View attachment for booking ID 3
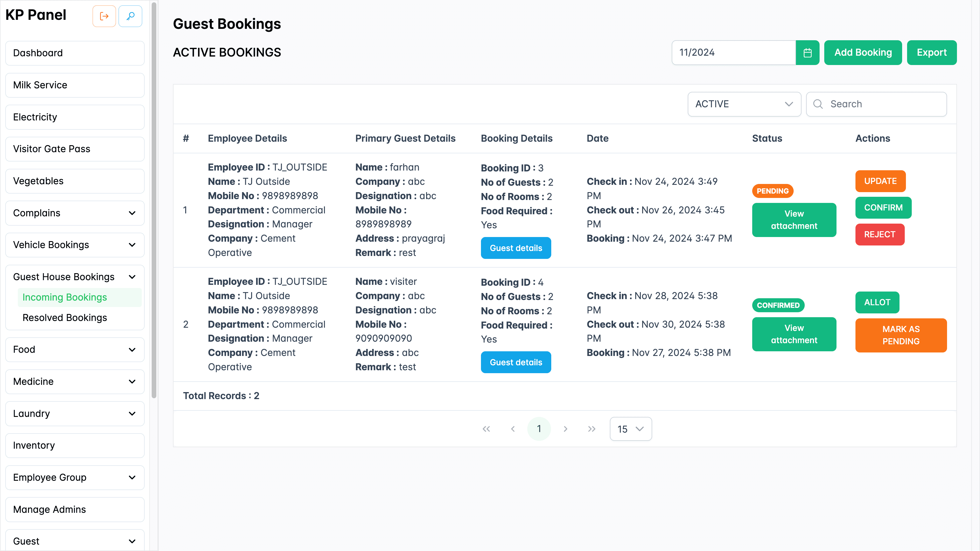 (x=794, y=220)
